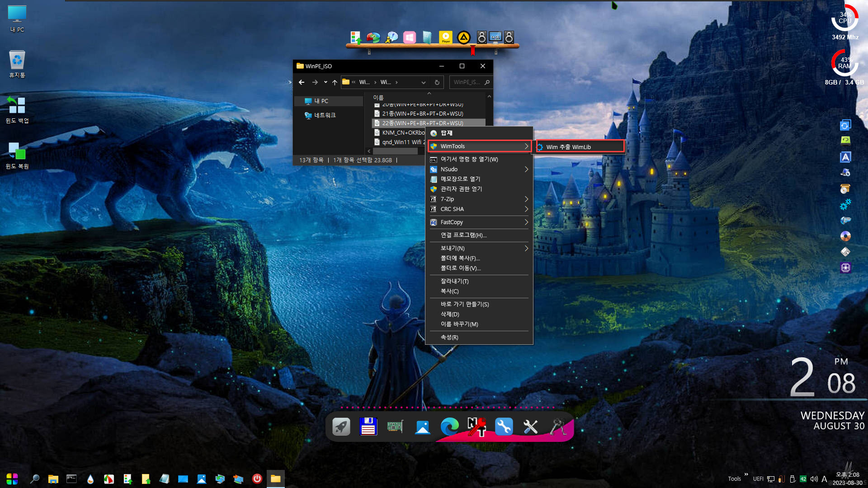
Task: Open the blue letter A icon in the right sidebar
Action: tap(845, 157)
